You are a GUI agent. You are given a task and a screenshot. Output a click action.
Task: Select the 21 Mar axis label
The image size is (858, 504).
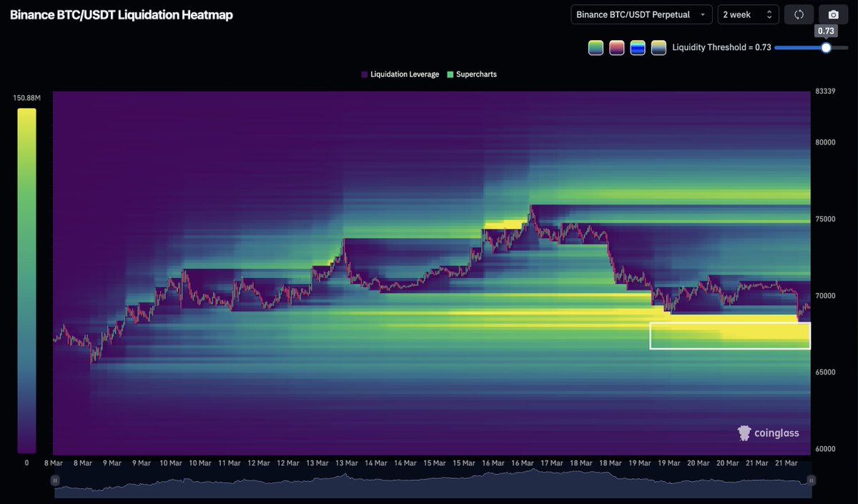click(x=786, y=463)
